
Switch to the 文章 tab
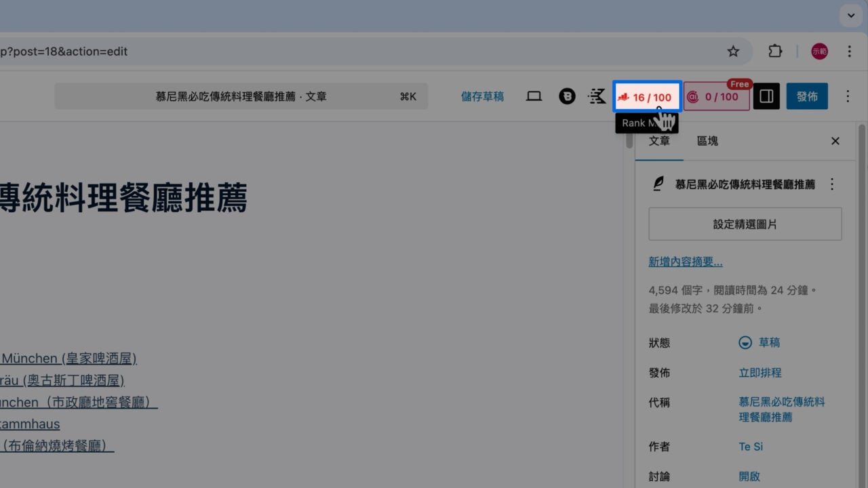(x=659, y=141)
